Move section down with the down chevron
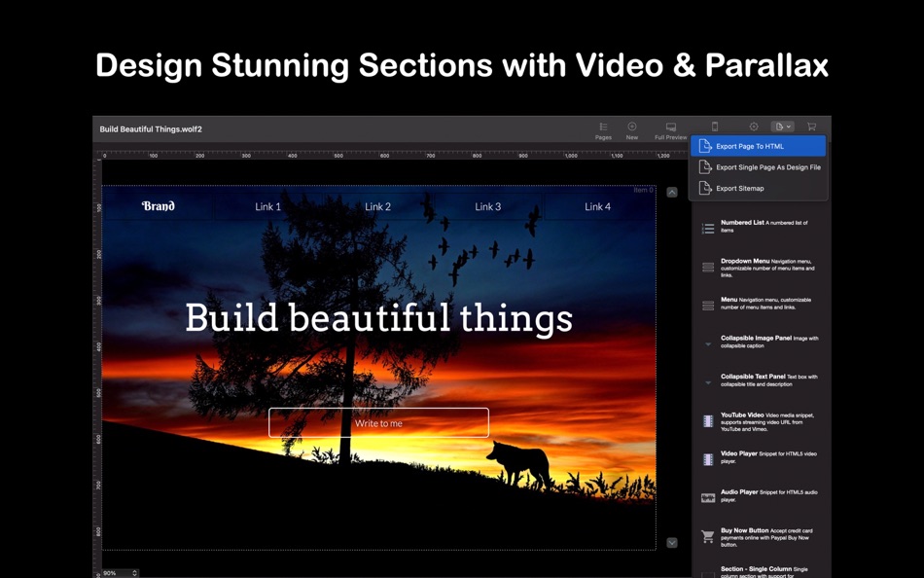Image resolution: width=924 pixels, height=578 pixels. pyautogui.click(x=672, y=543)
